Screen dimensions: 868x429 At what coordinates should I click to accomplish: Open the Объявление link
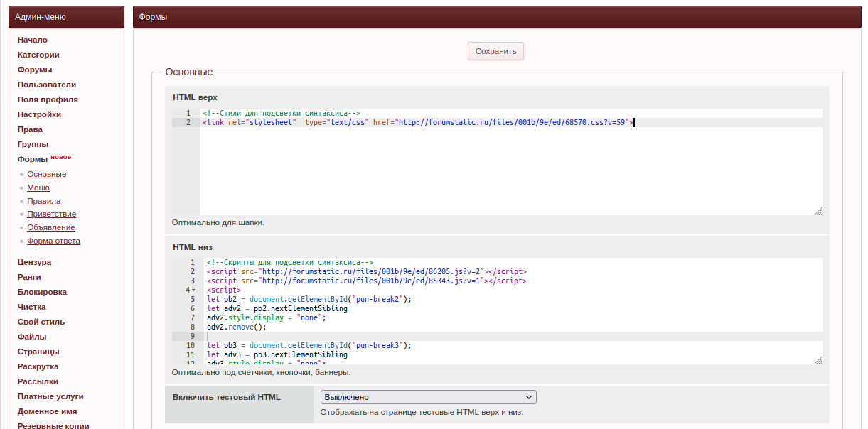[51, 227]
